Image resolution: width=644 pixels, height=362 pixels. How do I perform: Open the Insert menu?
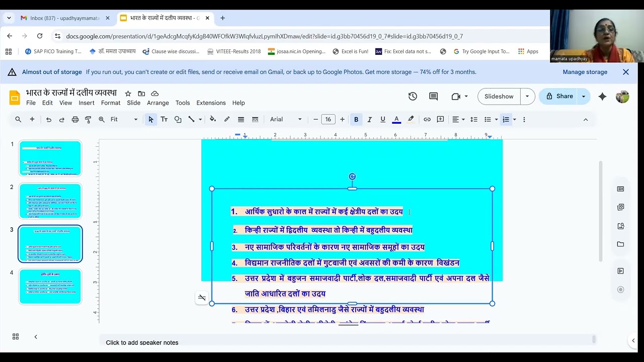click(87, 103)
